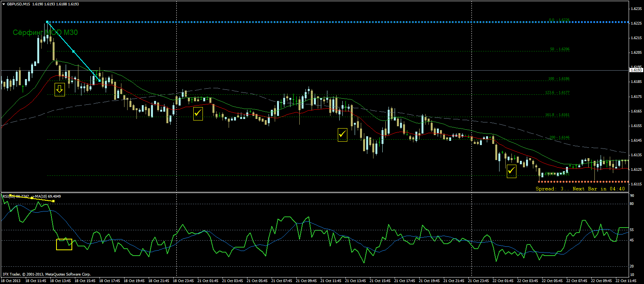Click the '18 Oct 2013' time axis label
The image size is (644, 284).
point(11,281)
